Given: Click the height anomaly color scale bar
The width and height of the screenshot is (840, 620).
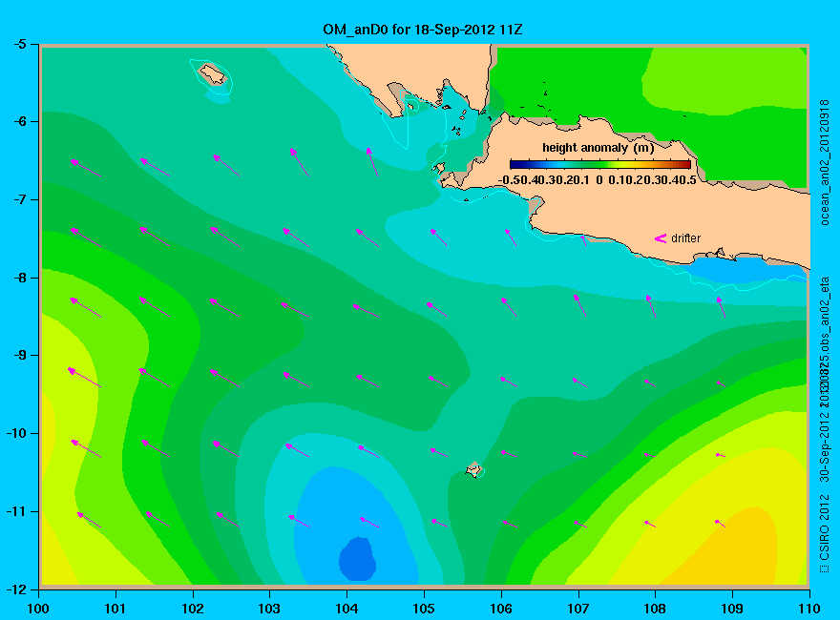Looking at the screenshot, I should click(x=600, y=164).
